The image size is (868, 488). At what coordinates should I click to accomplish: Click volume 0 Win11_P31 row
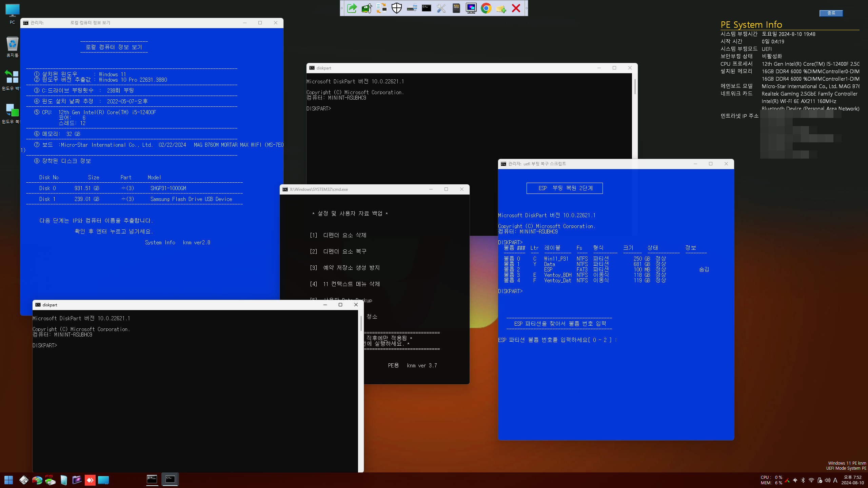[585, 259]
